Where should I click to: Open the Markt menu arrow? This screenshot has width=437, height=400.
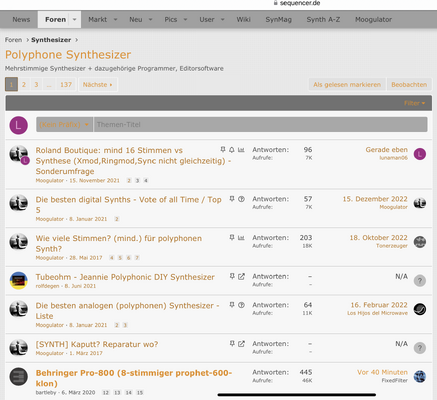[x=115, y=20]
